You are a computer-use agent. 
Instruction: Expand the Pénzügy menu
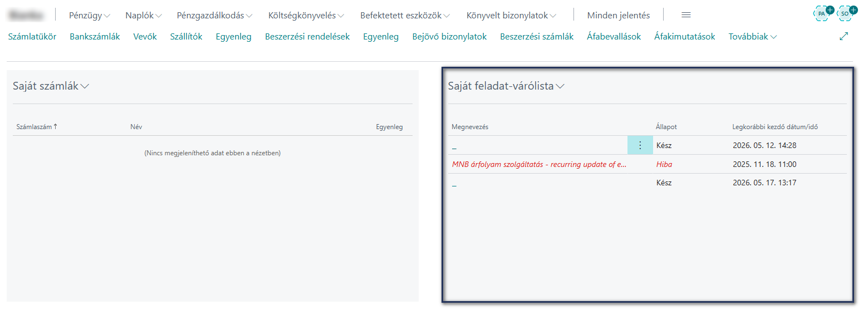click(x=90, y=16)
